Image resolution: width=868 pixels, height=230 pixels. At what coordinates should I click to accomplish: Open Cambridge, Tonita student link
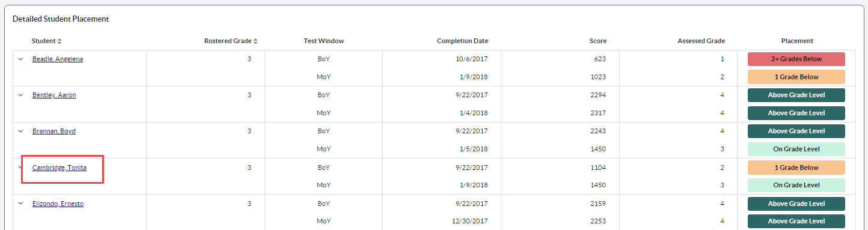60,168
